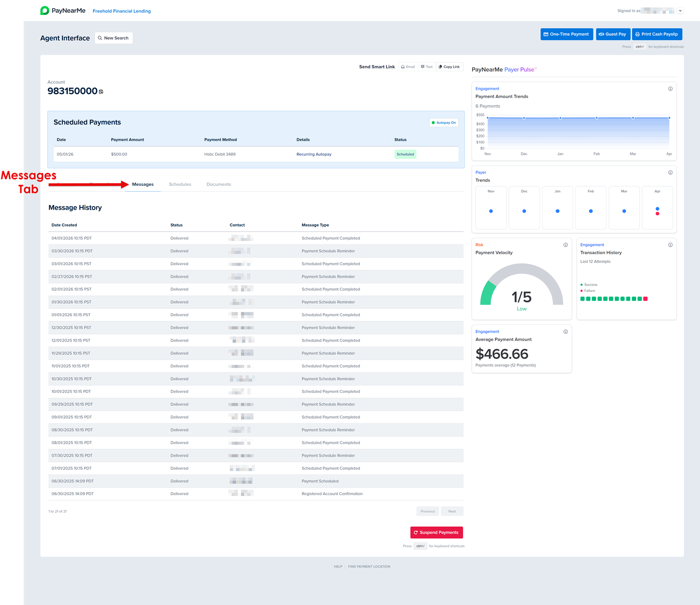Switch to the Schedules tab
Screen dimensions: 700x605
[x=180, y=185]
